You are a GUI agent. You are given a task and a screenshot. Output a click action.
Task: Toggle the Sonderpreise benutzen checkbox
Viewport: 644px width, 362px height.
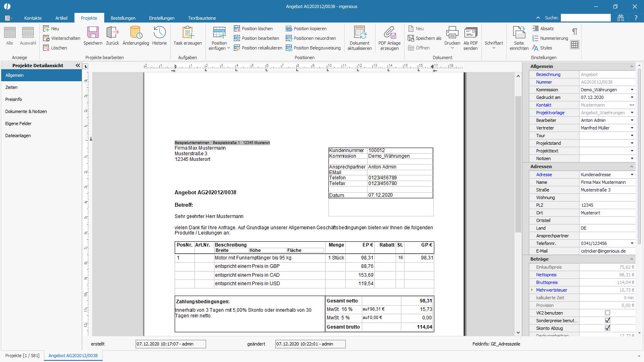coord(607,321)
